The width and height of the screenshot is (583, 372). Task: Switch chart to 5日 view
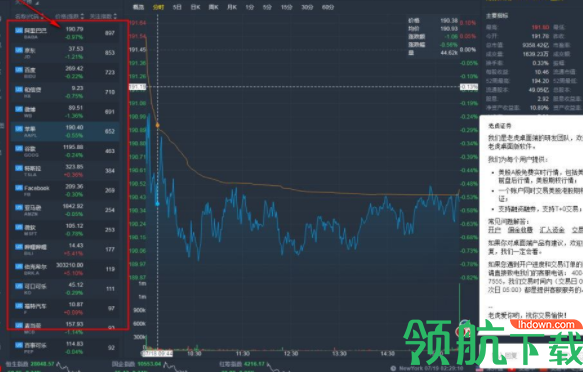177,7
